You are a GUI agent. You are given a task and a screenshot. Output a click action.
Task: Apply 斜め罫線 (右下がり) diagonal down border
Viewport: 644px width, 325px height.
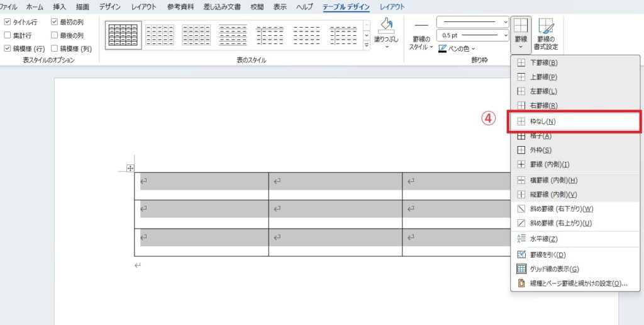coord(575,209)
